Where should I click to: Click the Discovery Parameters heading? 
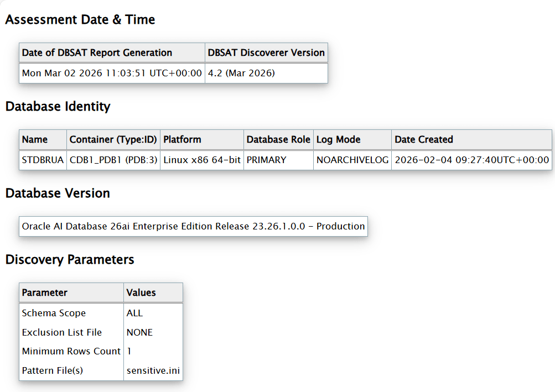pos(70,260)
